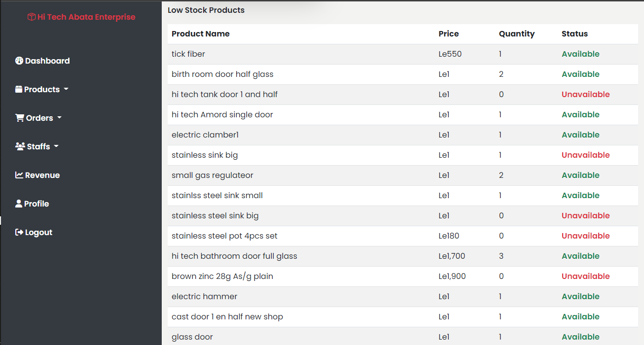Open the Dashboard menu item
Viewport: 644px width, 345px height.
[47, 61]
